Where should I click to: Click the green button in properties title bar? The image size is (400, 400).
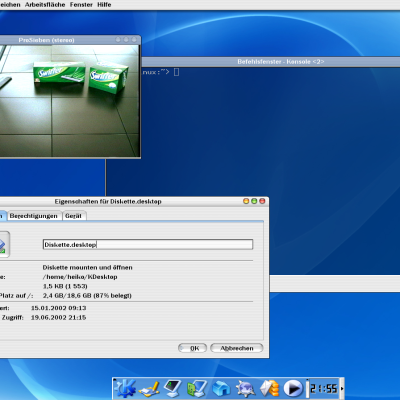click(x=254, y=201)
